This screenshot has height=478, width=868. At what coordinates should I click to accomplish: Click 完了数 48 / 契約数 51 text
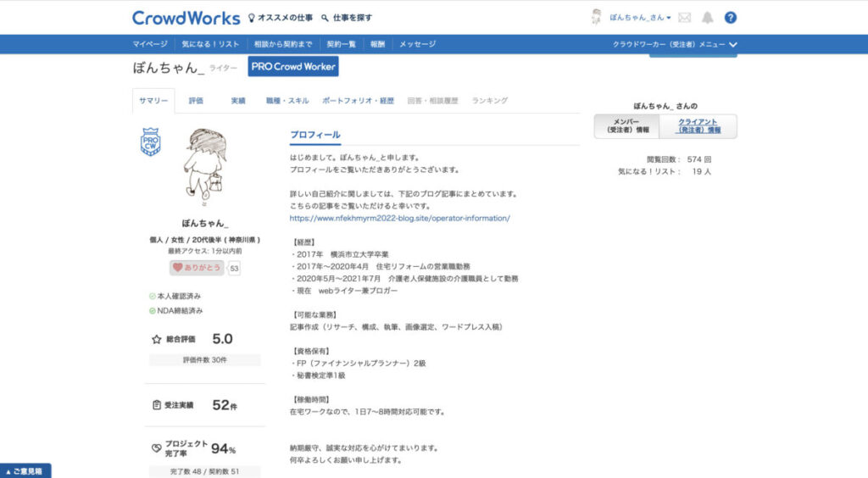[205, 471]
